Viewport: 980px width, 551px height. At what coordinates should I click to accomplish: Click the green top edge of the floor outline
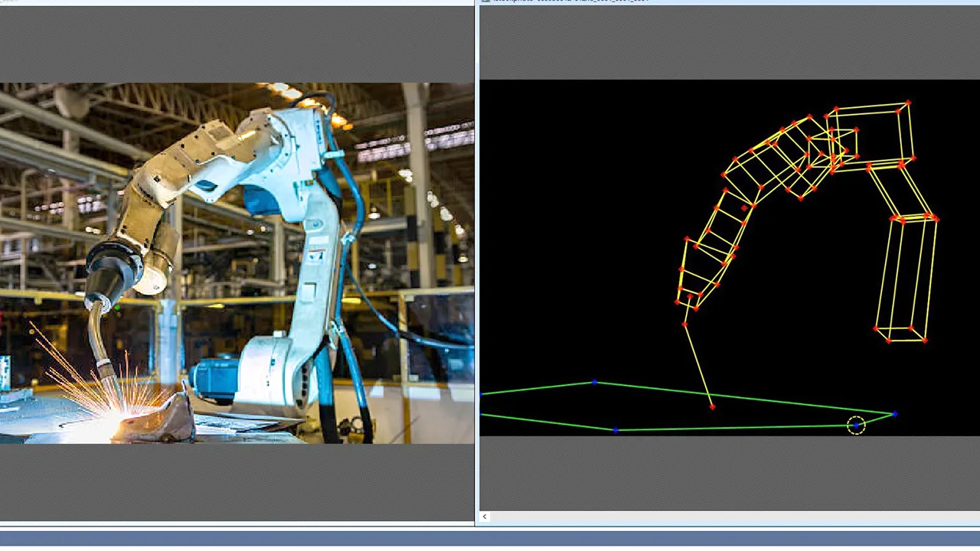[x=743, y=398]
